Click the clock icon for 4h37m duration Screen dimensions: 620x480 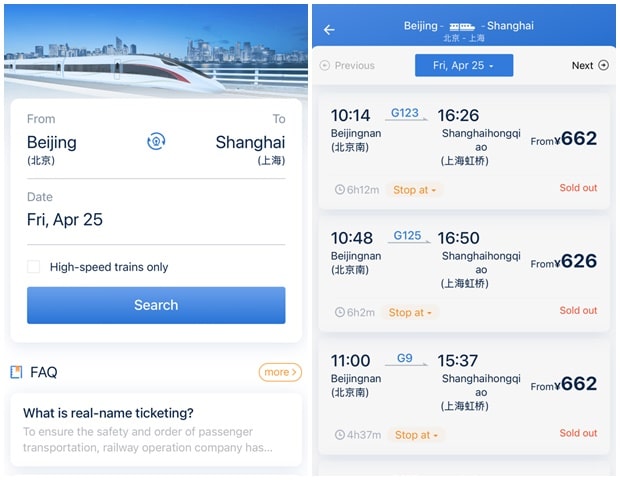[x=340, y=435]
